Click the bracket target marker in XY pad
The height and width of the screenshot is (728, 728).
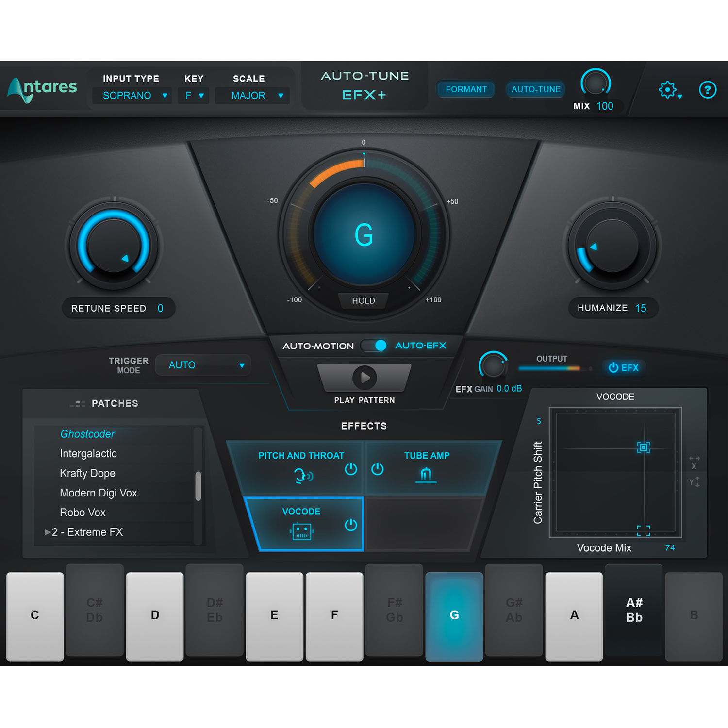(x=644, y=530)
